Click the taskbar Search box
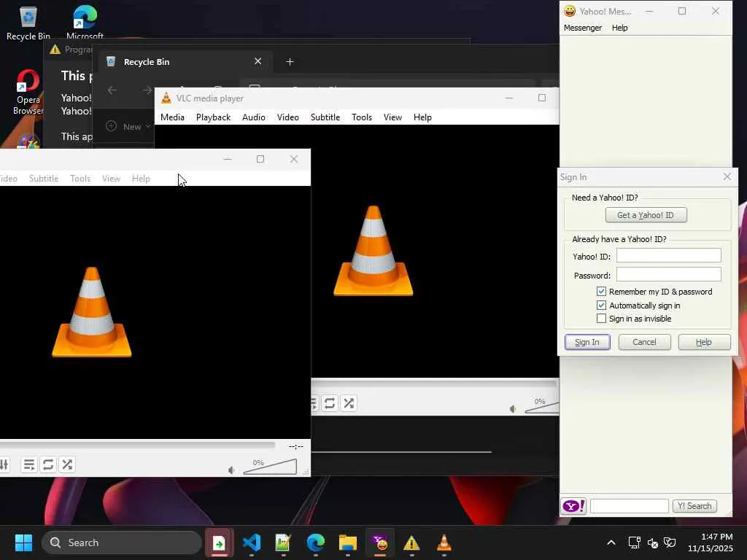 (x=122, y=542)
